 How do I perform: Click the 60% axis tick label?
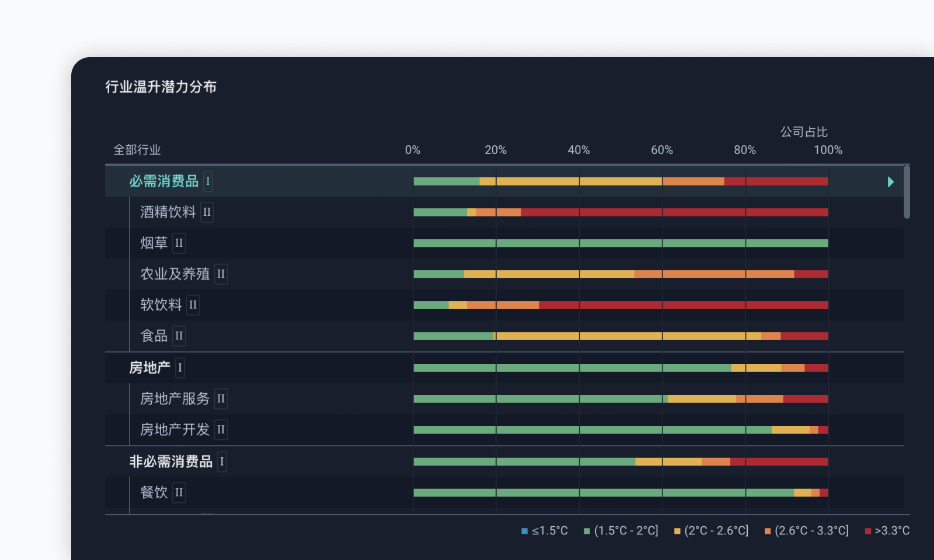[x=662, y=150]
